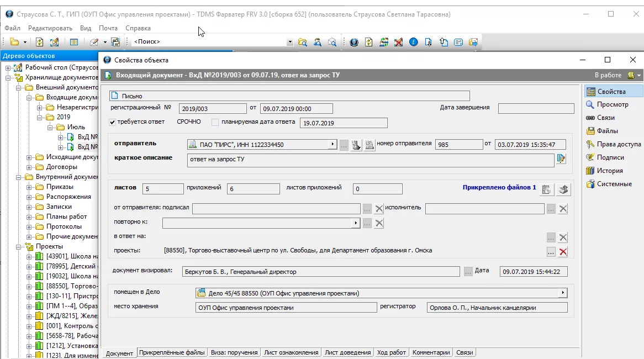The height and width of the screenshot is (359, 644).
Task: Switch to the Виза: поручения tab
Action: 234,352
